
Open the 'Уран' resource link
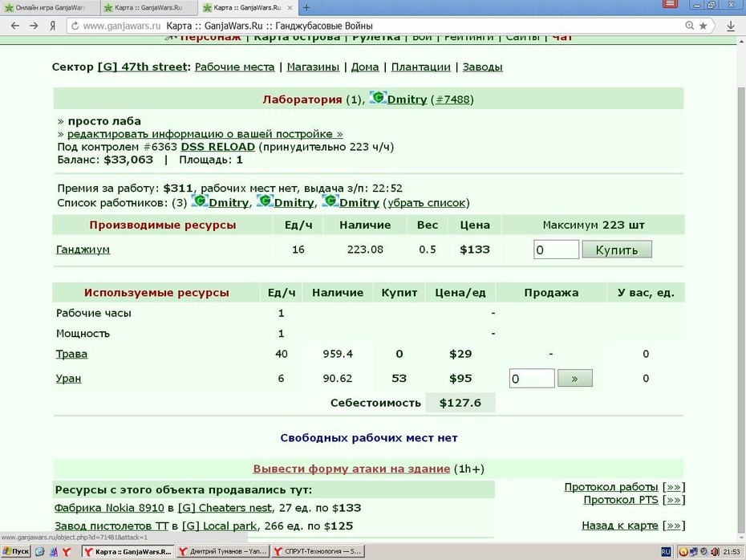tap(68, 379)
